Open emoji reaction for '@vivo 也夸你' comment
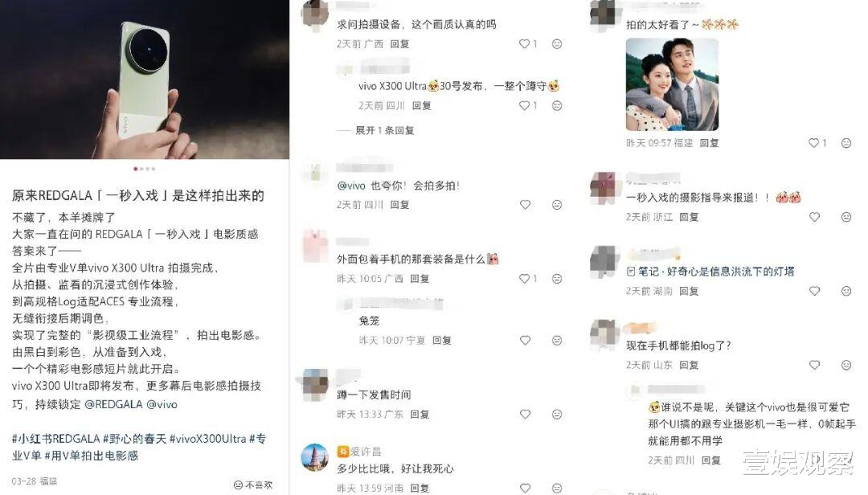Image resolution: width=868 pixels, height=495 pixels. click(x=557, y=205)
